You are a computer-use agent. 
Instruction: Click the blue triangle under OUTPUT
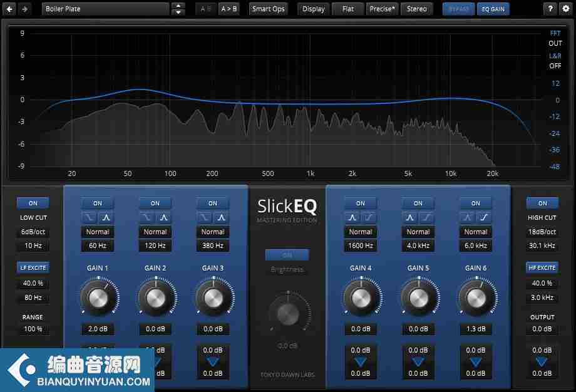(542, 362)
